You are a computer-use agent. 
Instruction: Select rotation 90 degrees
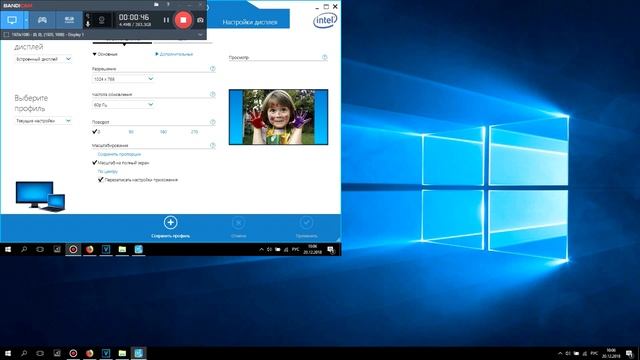(131, 132)
